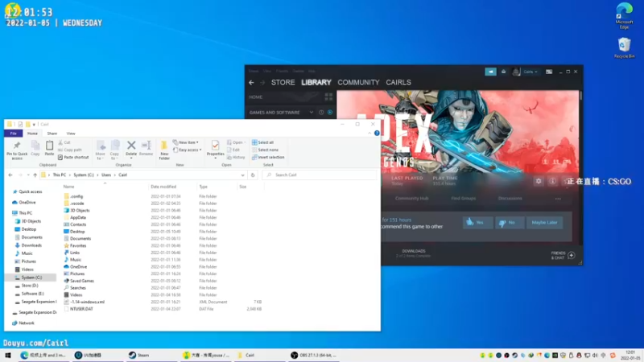
Task: Open Explorer recent locations dropdown arrow
Action: pos(28,175)
